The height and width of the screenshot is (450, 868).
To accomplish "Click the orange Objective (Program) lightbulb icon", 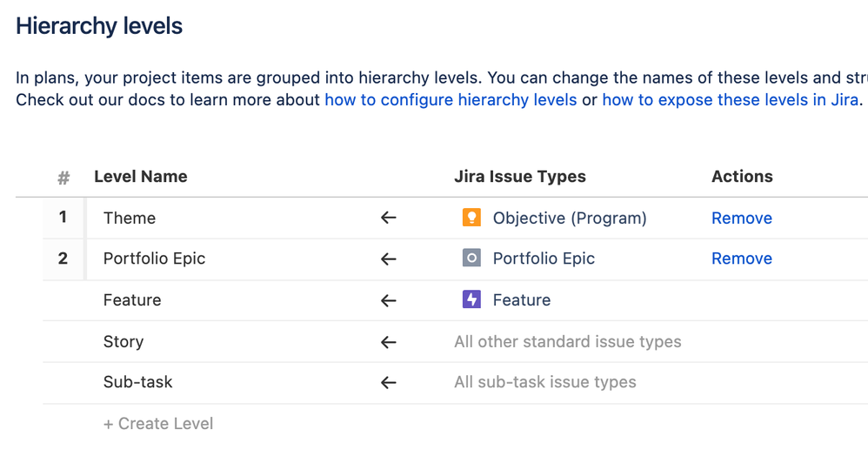I will (x=471, y=218).
